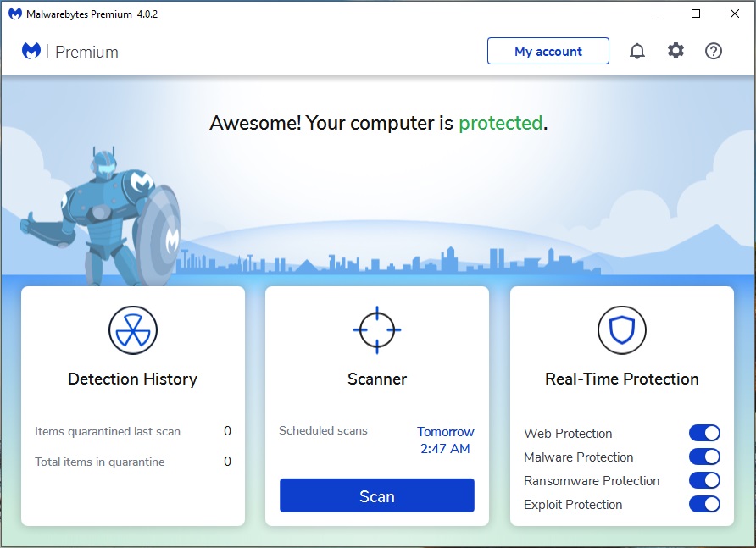Click the Scanner crosshair icon
The height and width of the screenshot is (548, 756).
(377, 330)
